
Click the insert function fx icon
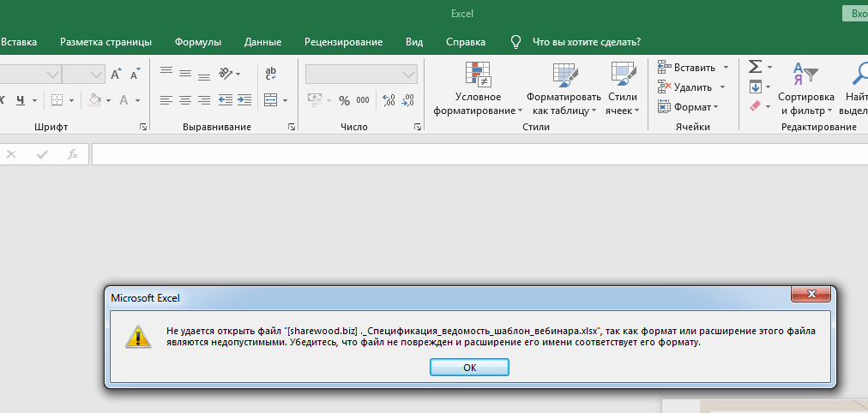pos(73,154)
